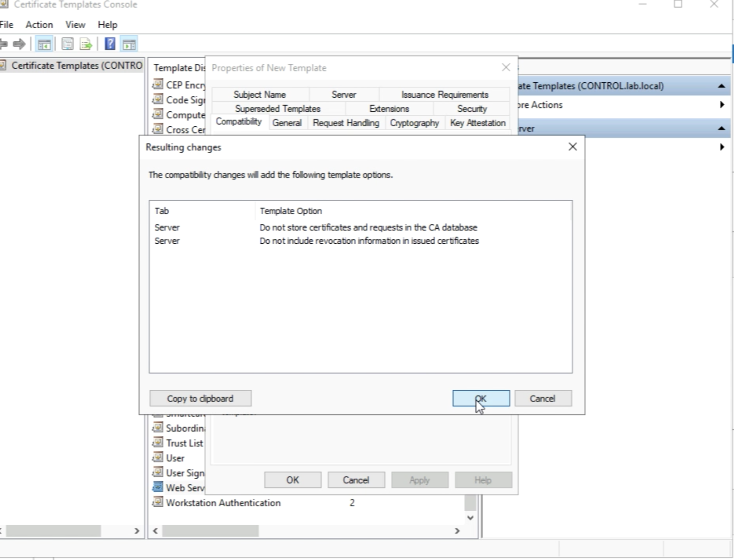The width and height of the screenshot is (734, 560).
Task: Close the Resulting changes dialog with X
Action: point(573,147)
